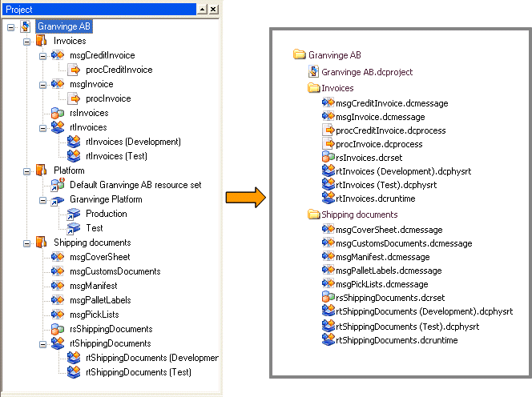Click the Production environment icon
The width and height of the screenshot is (532, 397).
coord(74,214)
